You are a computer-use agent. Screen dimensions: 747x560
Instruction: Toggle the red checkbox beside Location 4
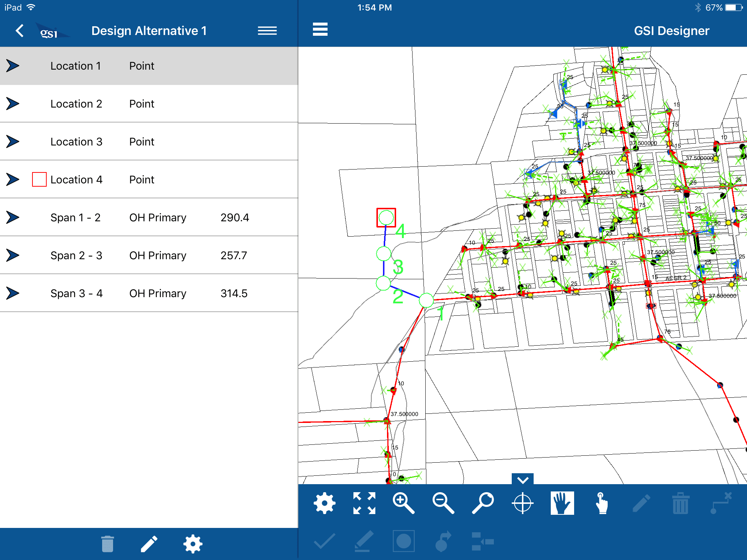[39, 179]
